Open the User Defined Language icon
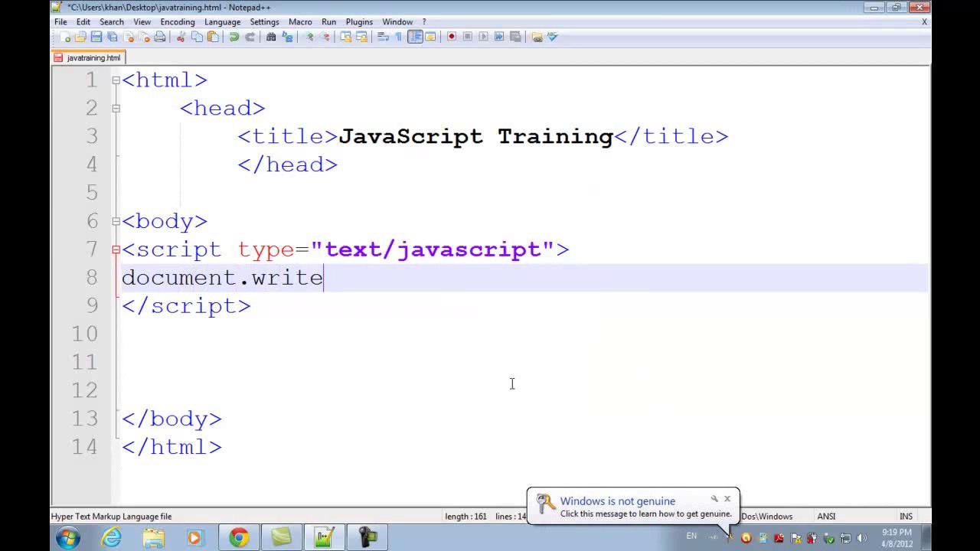Screen dimensions: 980x551 click(430, 37)
